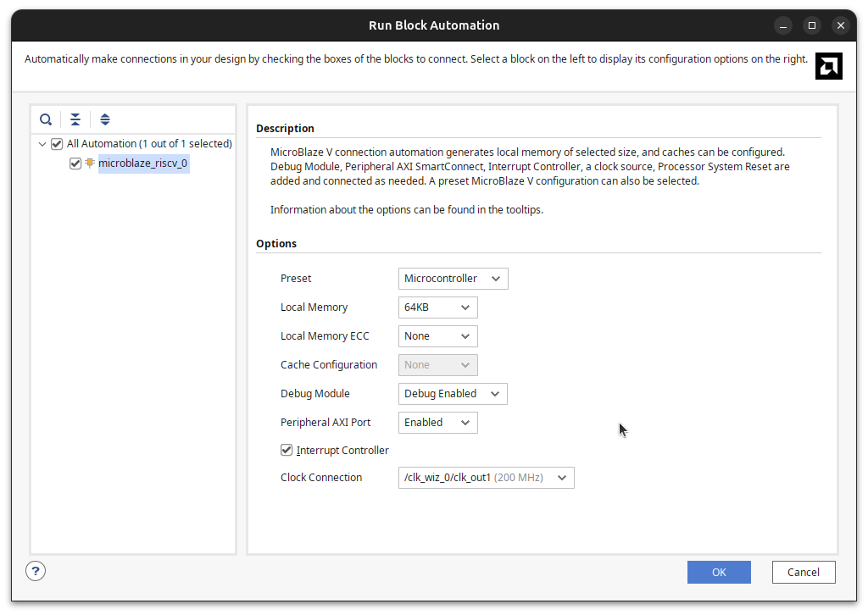Click the search icon in the block tree panel
Image resolution: width=868 pixels, height=615 pixels.
[46, 119]
